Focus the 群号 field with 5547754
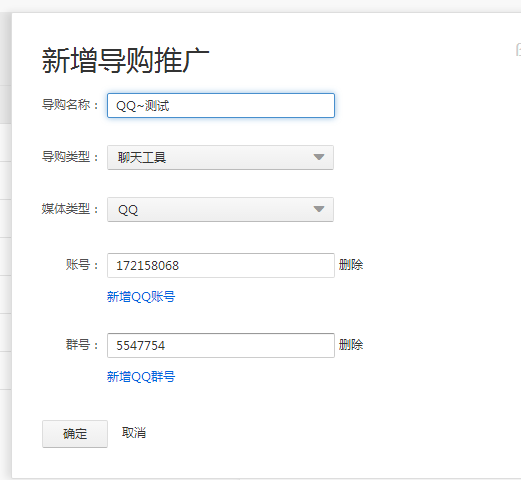 point(221,345)
